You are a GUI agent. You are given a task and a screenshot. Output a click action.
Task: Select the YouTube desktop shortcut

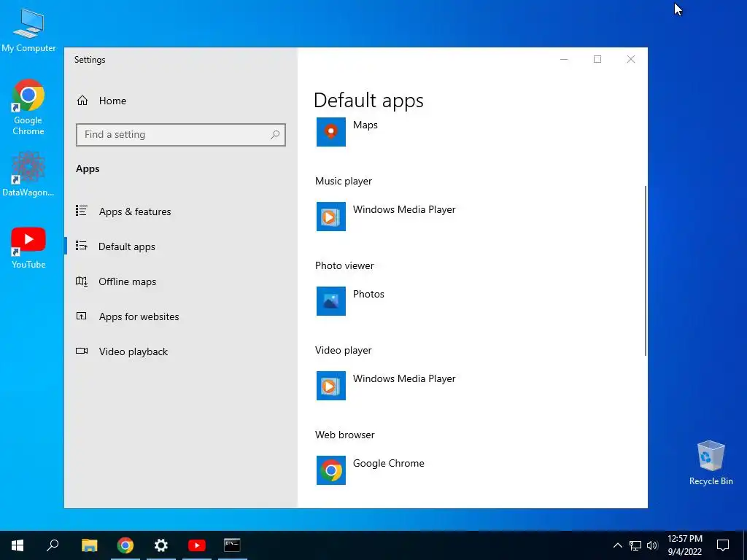28,248
